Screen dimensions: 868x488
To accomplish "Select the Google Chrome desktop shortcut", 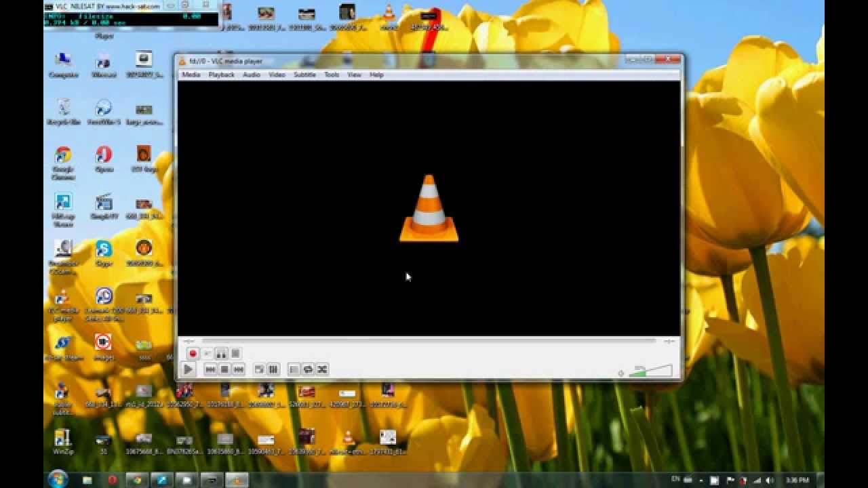I will pos(63,163).
